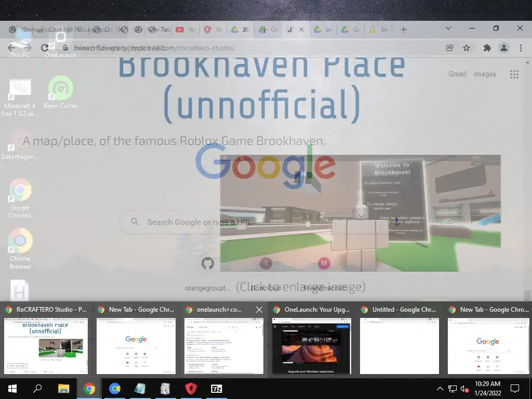Screen dimensions: 532x399
Task: Select the Google Chrome desktop shortcut
Action: point(20,198)
